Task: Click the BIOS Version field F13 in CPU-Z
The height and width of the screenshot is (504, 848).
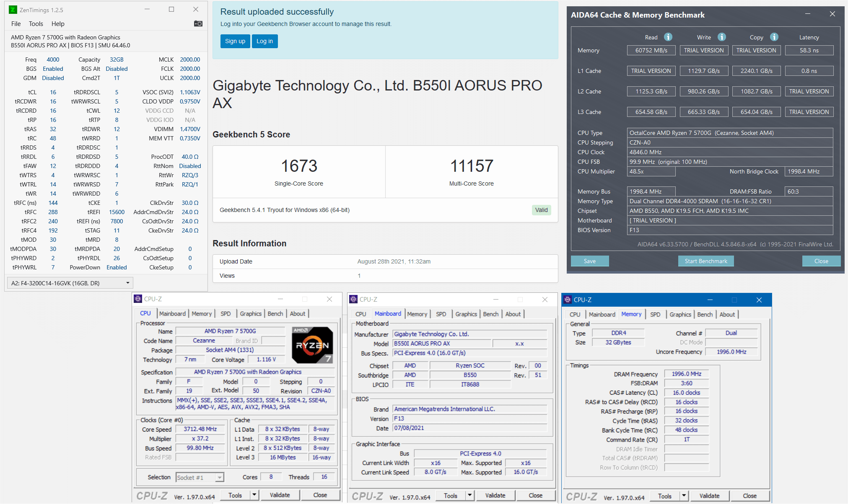Action: click(469, 419)
